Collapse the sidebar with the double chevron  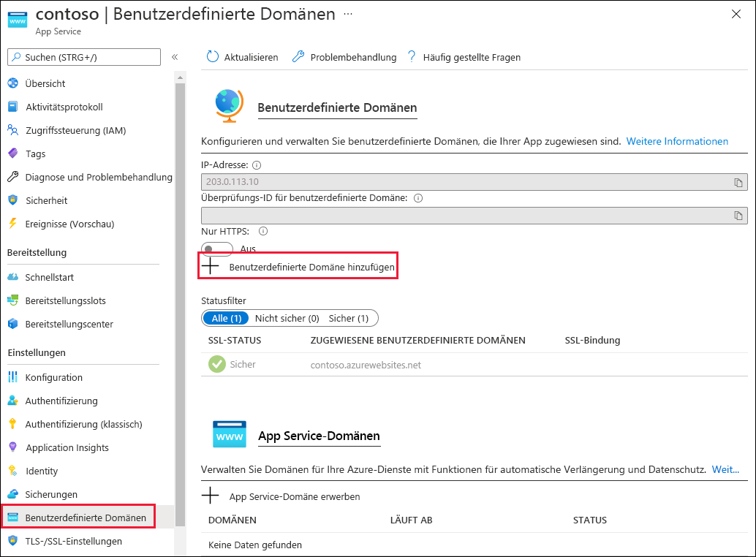coord(175,56)
